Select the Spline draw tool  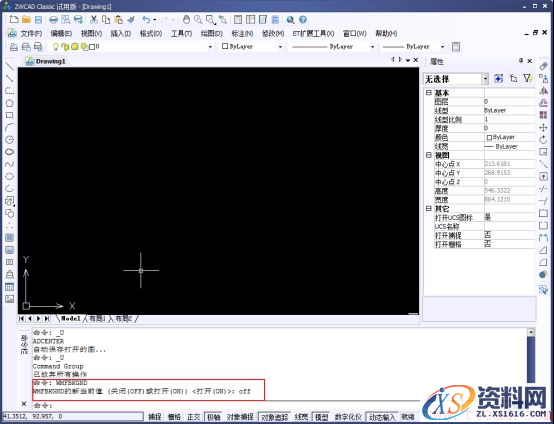click(x=10, y=164)
